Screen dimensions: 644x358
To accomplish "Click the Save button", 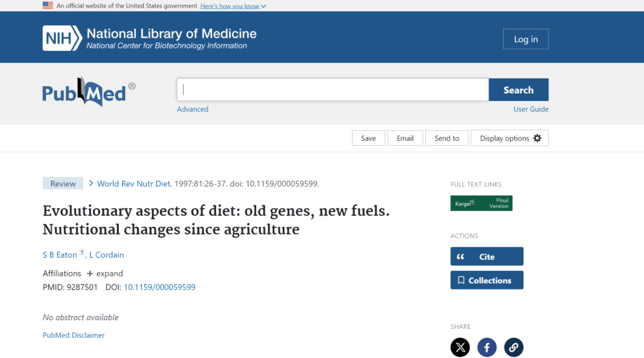I will [x=368, y=138].
